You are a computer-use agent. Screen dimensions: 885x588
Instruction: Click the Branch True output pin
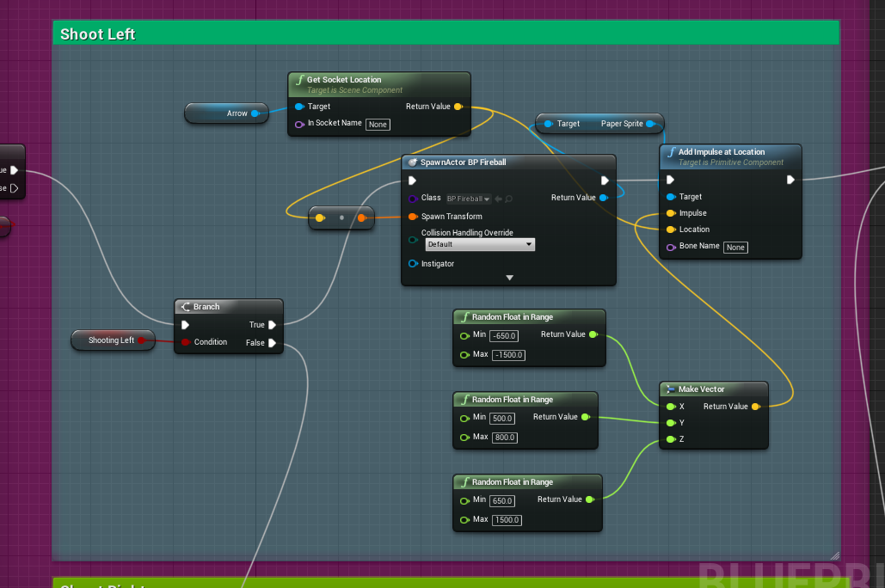pos(272,325)
